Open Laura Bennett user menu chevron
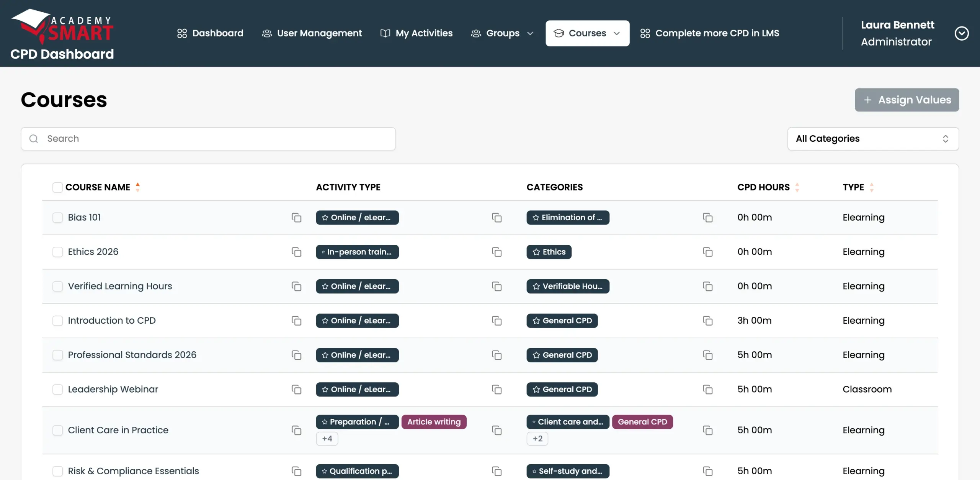 [x=962, y=33]
